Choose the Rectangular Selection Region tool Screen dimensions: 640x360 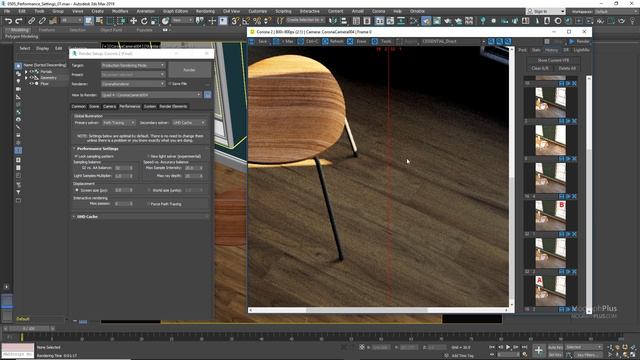coord(110,20)
